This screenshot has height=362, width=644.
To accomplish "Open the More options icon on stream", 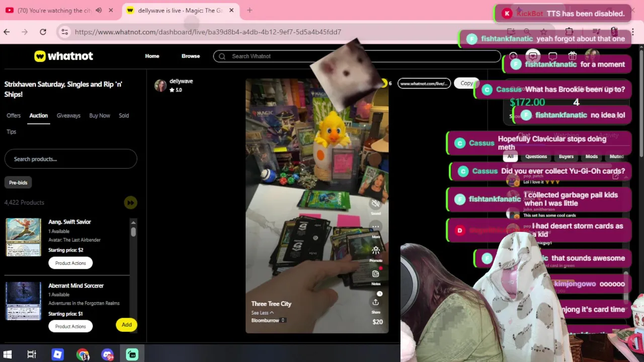I will click(x=375, y=227).
